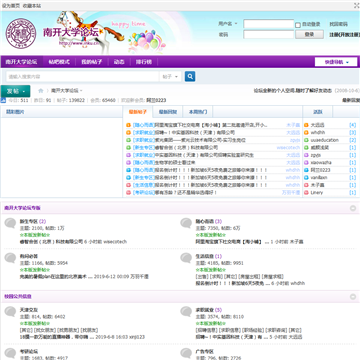The width and height of the screenshot is (360, 360).
Task: Open the 帖子 search type dropdown
Action: [170, 77]
